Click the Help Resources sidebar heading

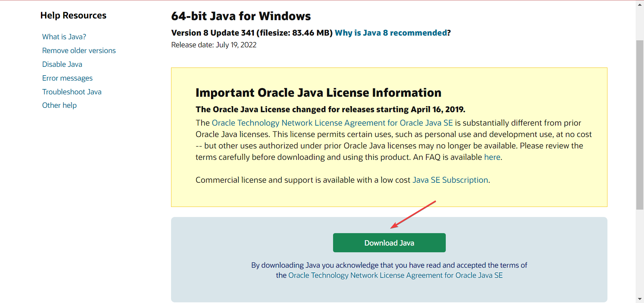(x=73, y=15)
